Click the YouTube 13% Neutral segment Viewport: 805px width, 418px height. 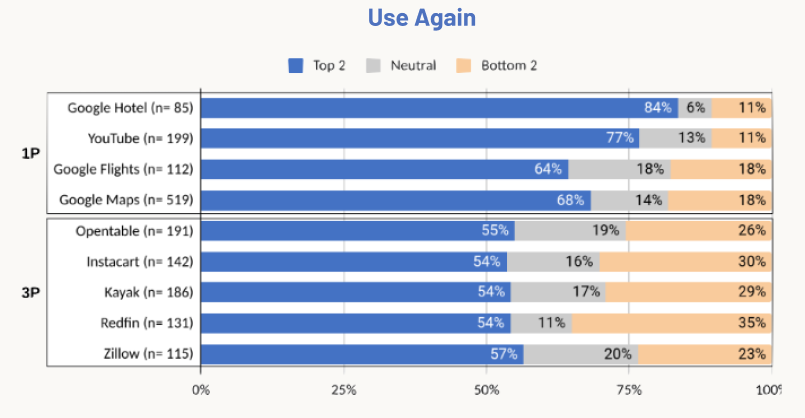tap(675, 138)
